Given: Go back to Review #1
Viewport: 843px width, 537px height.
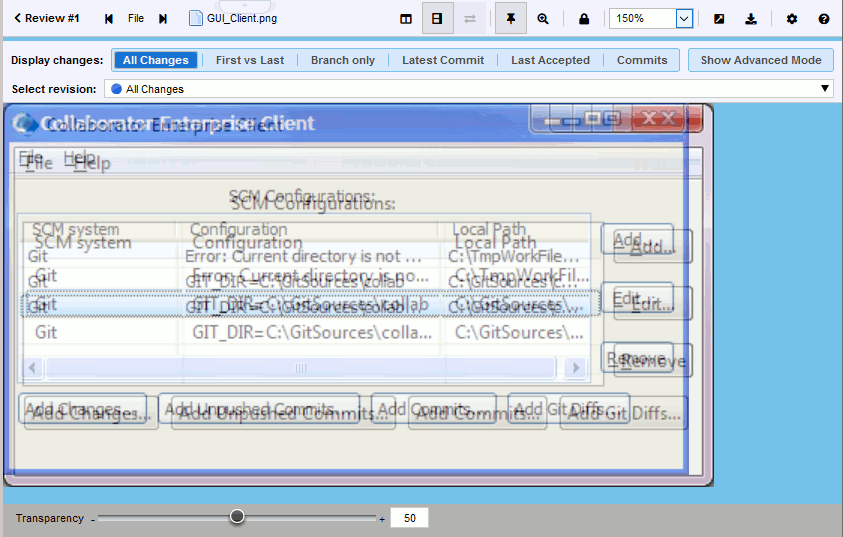Looking at the screenshot, I should [46, 18].
